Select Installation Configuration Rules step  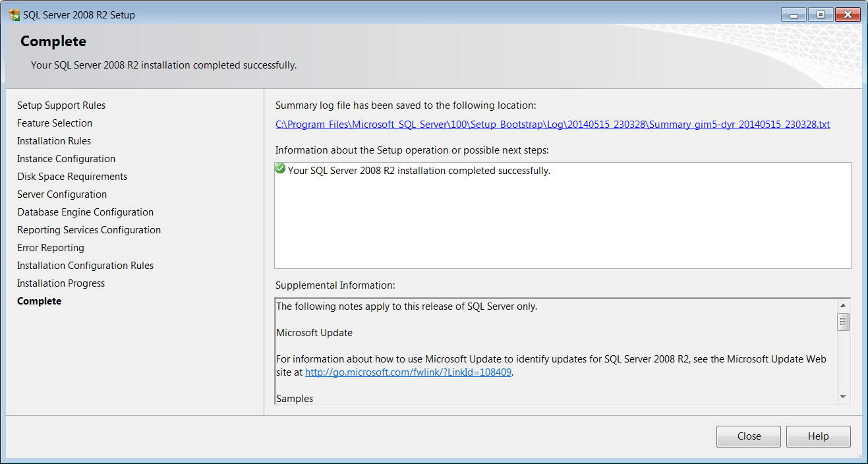(x=86, y=266)
